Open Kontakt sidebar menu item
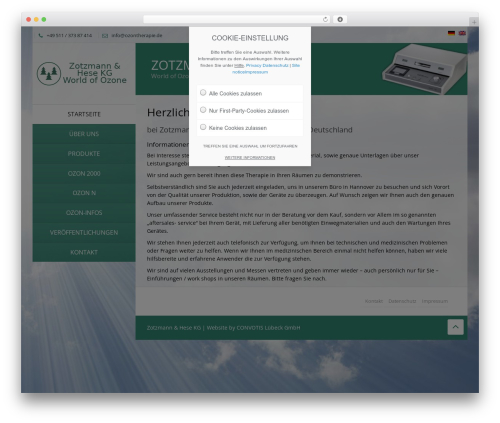500x423 pixels. 84,252
